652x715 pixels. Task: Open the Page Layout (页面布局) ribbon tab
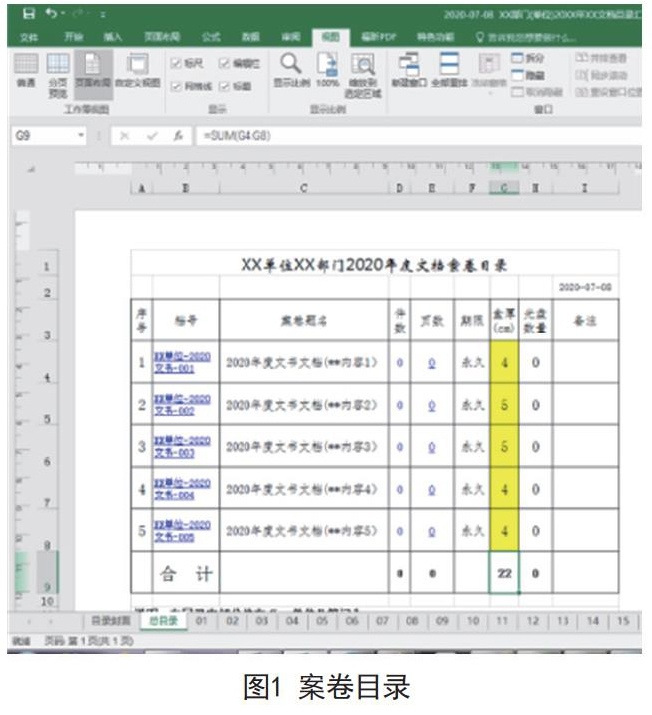(x=162, y=37)
